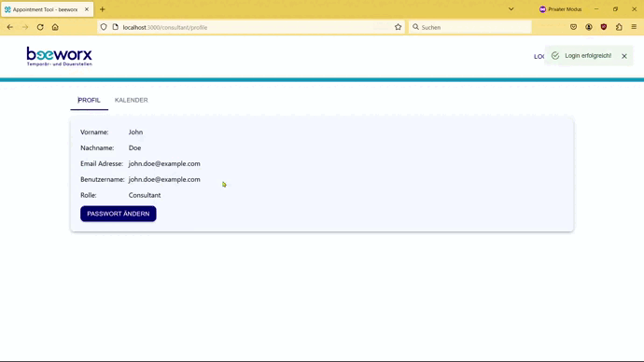Viewport: 644px width, 362px height.
Task: Click the magnifier icon in the search box
Action: 415,27
